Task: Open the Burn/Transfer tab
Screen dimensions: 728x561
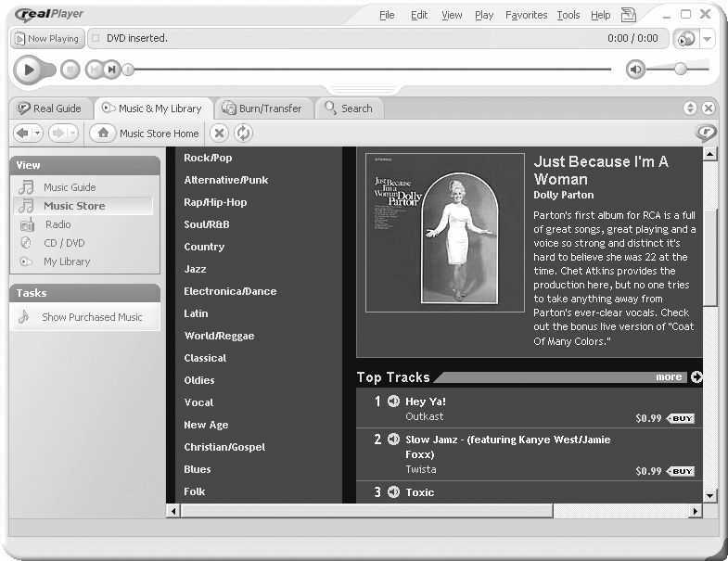Action: [262, 108]
